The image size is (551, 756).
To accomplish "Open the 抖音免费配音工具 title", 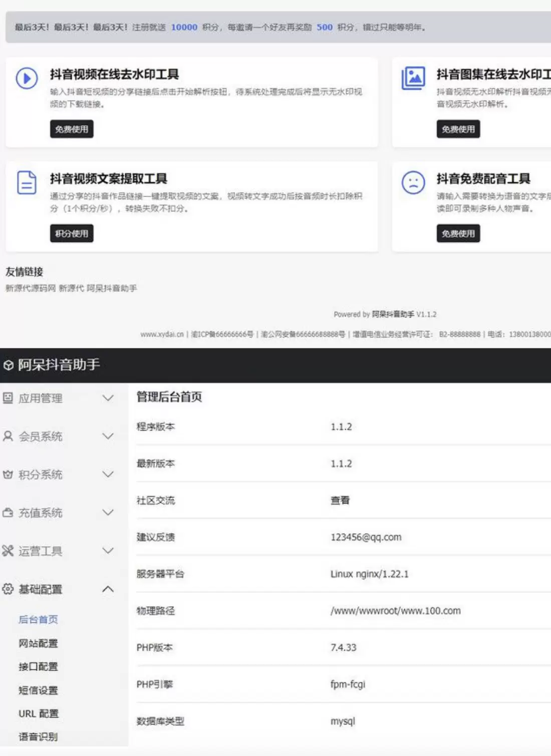I will pyautogui.click(x=483, y=179).
